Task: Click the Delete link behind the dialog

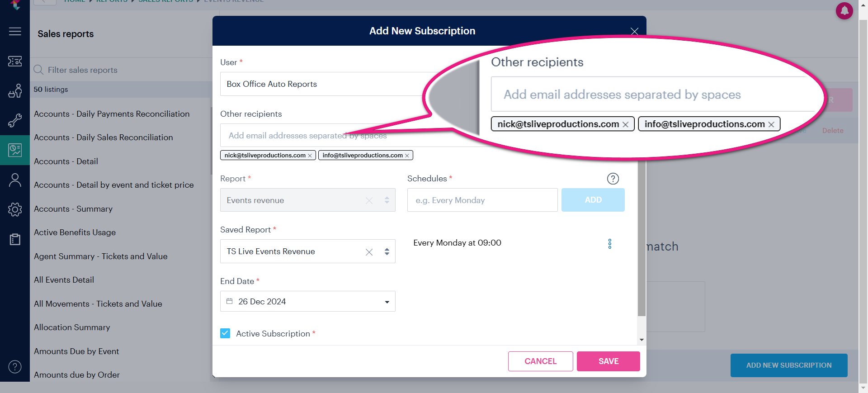Action: tap(833, 131)
